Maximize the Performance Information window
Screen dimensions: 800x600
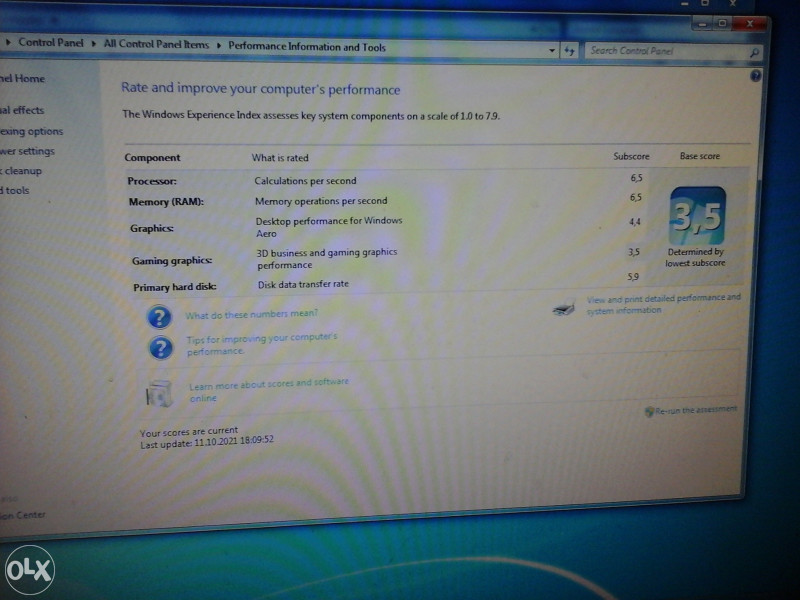click(x=722, y=23)
